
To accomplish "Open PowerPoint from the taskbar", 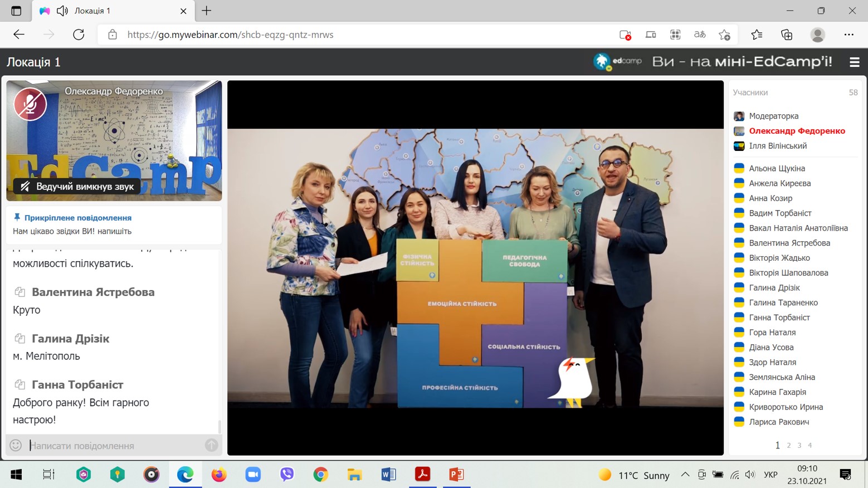I will click(x=456, y=475).
